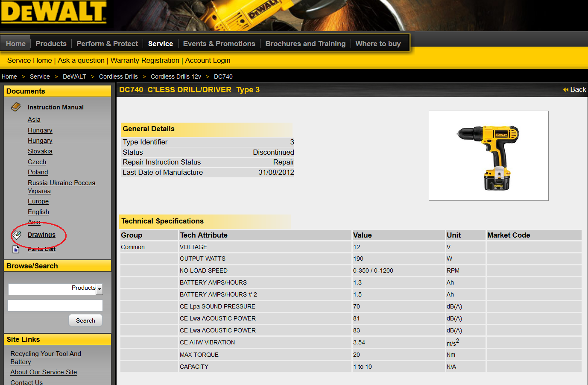
Task: Click Home in the breadcrumb
Action: click(9, 76)
